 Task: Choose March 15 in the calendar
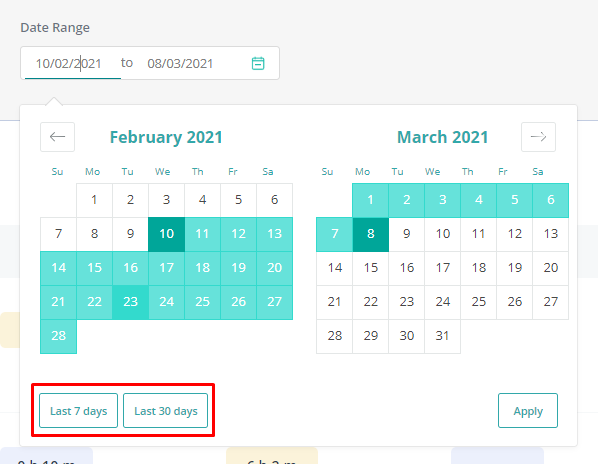coord(371,268)
